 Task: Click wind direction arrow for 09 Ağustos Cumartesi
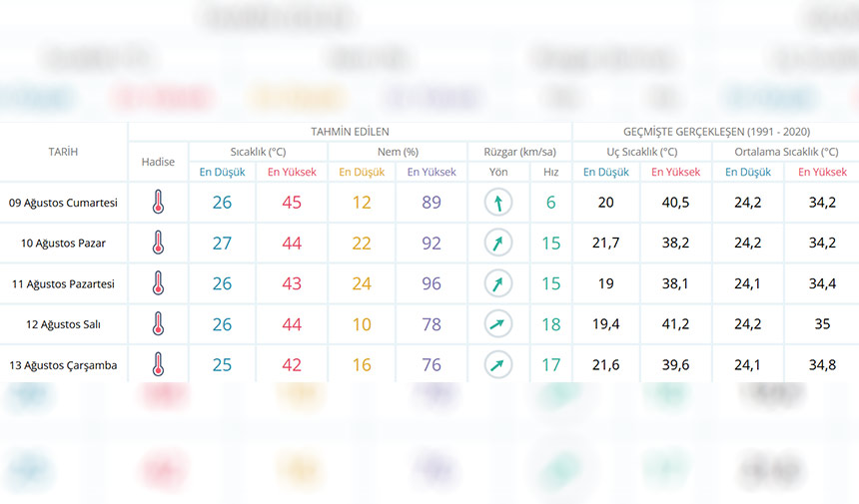coord(497,203)
